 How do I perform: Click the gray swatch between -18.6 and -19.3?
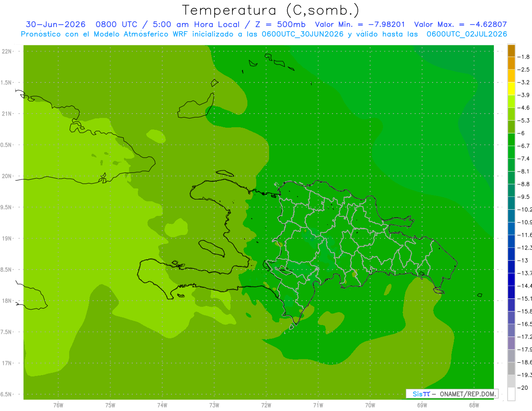pos(511,368)
